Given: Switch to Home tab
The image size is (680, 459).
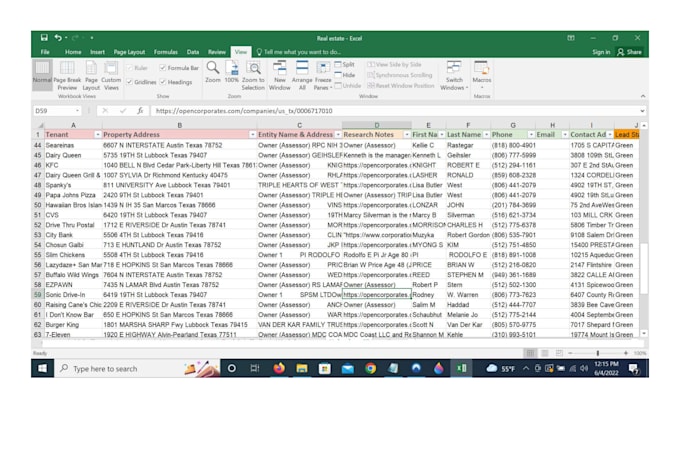Looking at the screenshot, I should (x=73, y=52).
